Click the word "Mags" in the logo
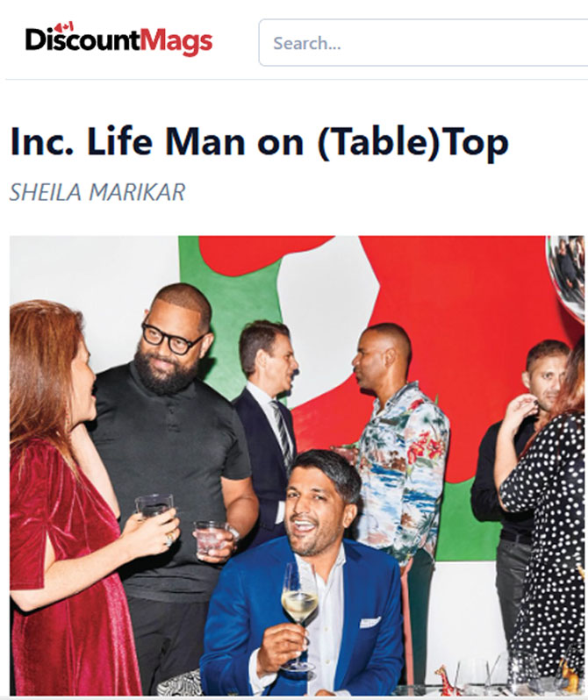This screenshot has height=700, width=588. click(x=177, y=41)
